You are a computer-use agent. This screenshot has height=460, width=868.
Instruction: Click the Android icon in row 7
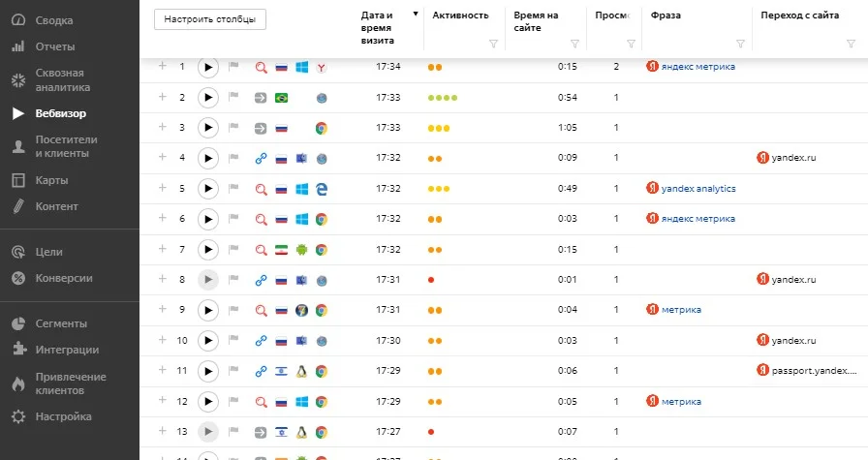click(302, 250)
